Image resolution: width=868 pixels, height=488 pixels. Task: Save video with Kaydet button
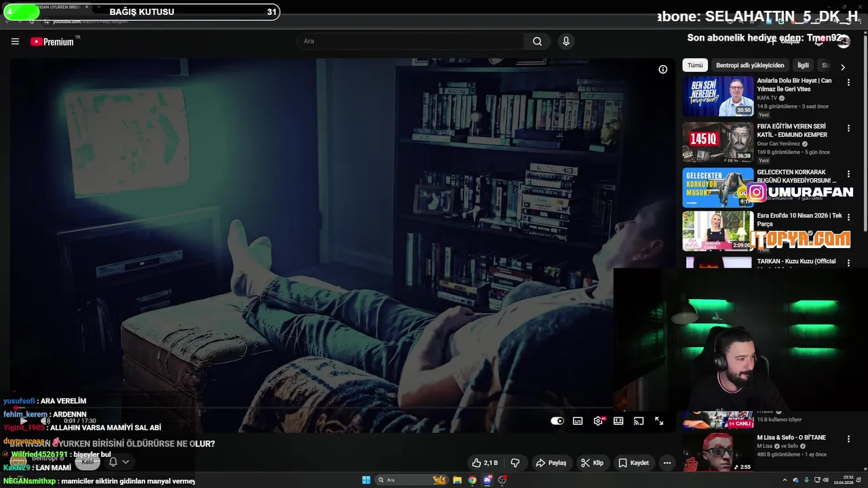[x=634, y=463]
